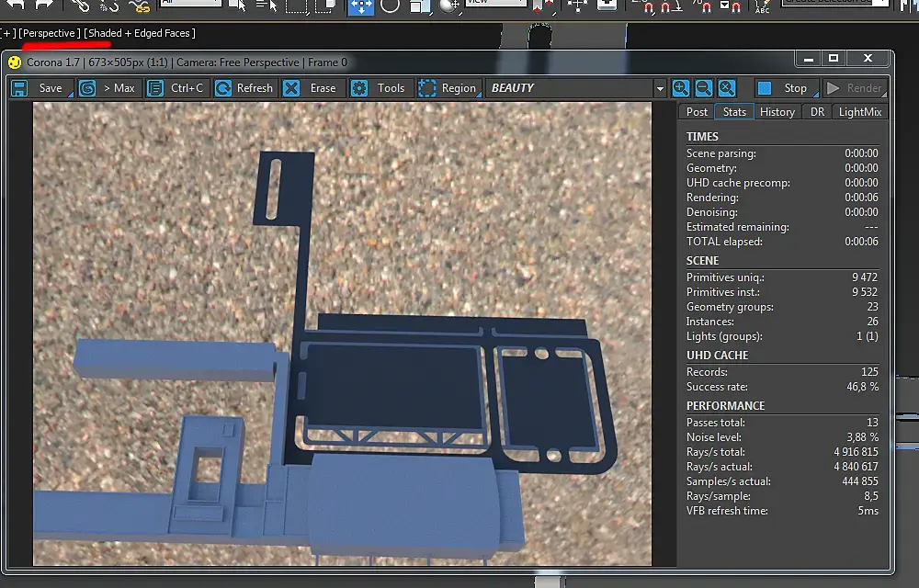This screenshot has width=919, height=588.
Task: Zoom in on the rendered image
Action: point(681,88)
